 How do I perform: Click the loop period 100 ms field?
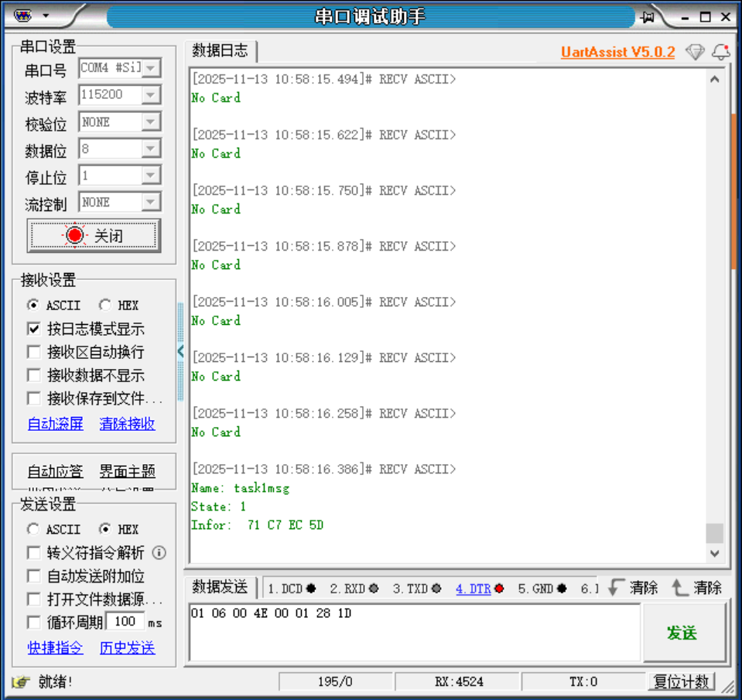(x=125, y=621)
